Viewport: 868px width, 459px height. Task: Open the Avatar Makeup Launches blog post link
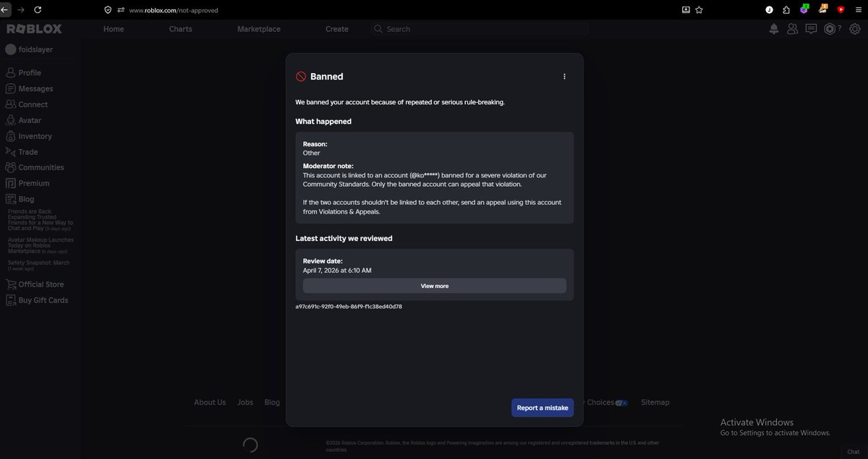(41, 245)
